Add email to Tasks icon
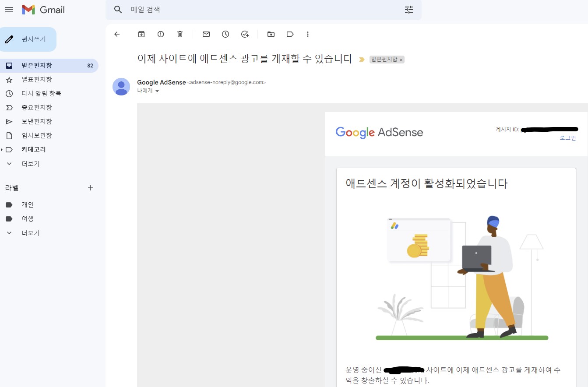588x387 pixels. 245,34
